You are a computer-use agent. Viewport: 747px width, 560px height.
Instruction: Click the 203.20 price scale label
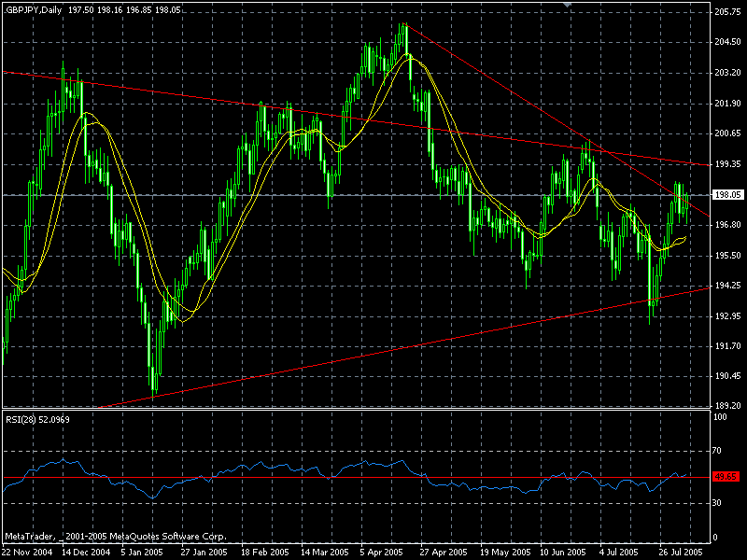(727, 73)
